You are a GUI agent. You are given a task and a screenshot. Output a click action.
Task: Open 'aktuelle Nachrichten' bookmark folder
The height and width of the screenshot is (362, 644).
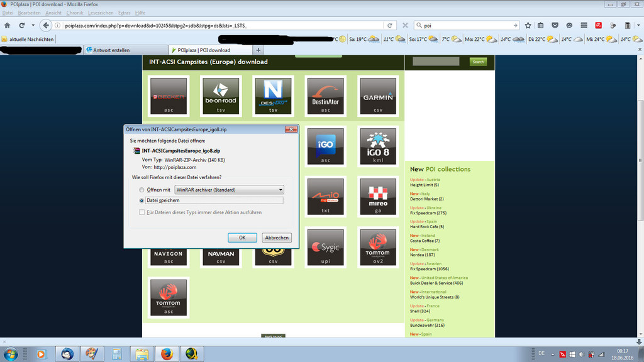28,39
